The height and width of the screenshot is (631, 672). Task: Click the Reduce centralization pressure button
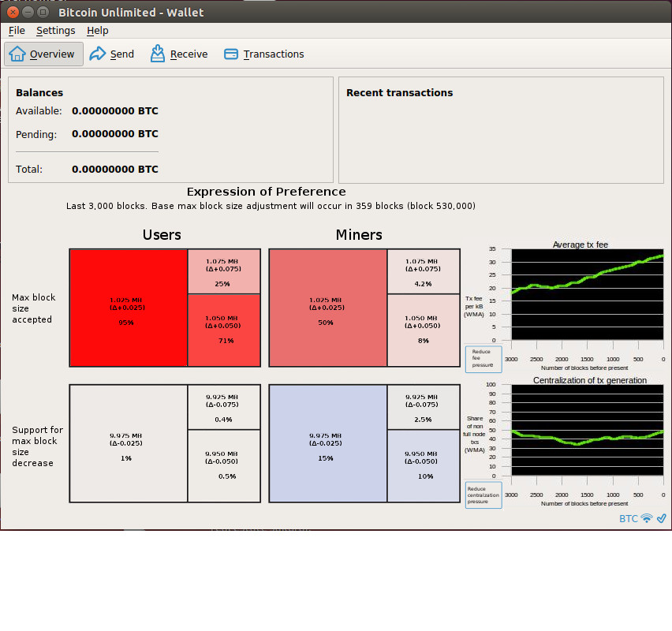click(x=483, y=495)
